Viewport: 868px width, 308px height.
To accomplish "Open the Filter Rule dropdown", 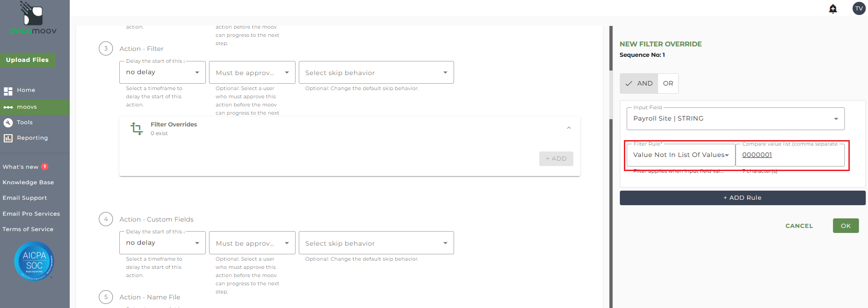I will click(681, 155).
